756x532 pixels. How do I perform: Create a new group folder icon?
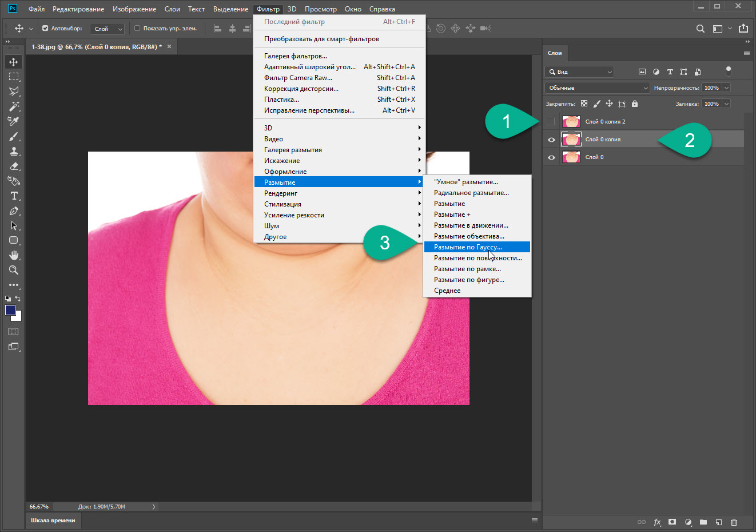click(x=703, y=522)
